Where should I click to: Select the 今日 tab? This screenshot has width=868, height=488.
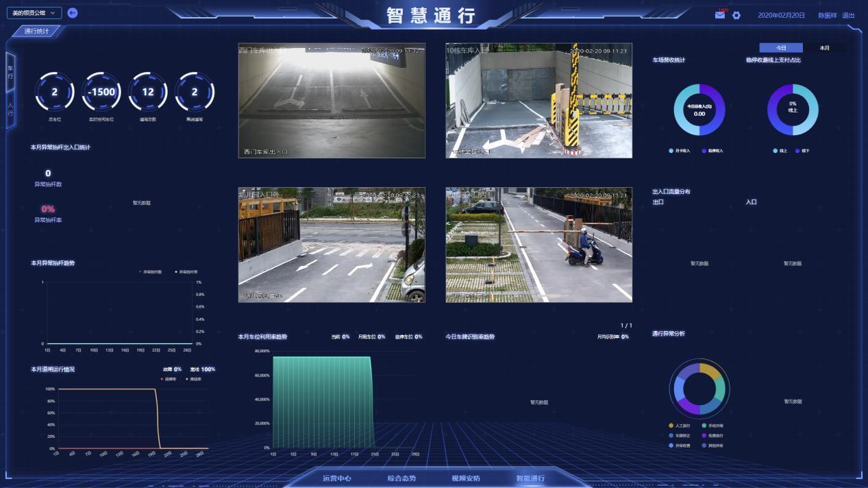[781, 48]
